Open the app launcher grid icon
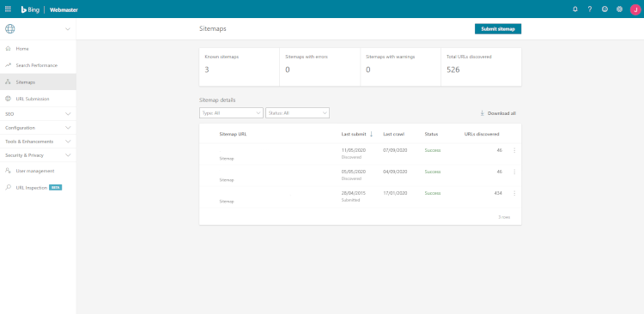 coord(8,9)
